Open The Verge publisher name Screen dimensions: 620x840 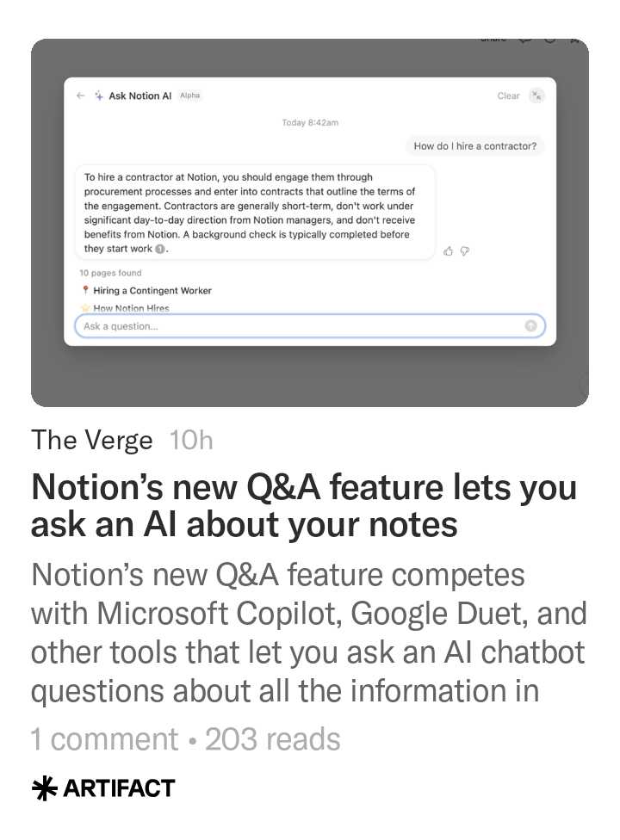[91, 441]
